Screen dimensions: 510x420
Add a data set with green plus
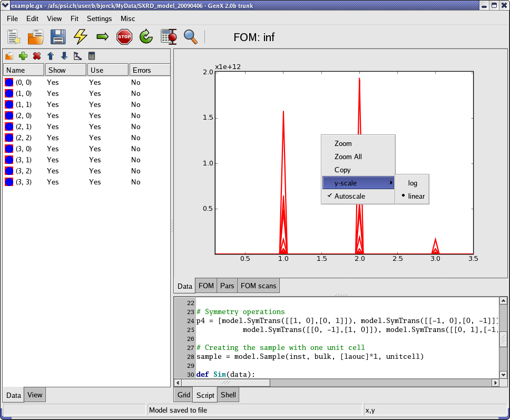point(23,56)
